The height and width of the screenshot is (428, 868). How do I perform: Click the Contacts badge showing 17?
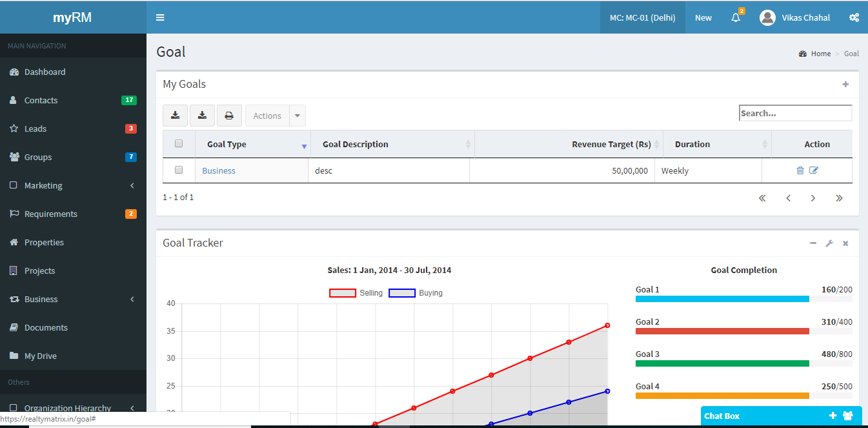pos(129,100)
